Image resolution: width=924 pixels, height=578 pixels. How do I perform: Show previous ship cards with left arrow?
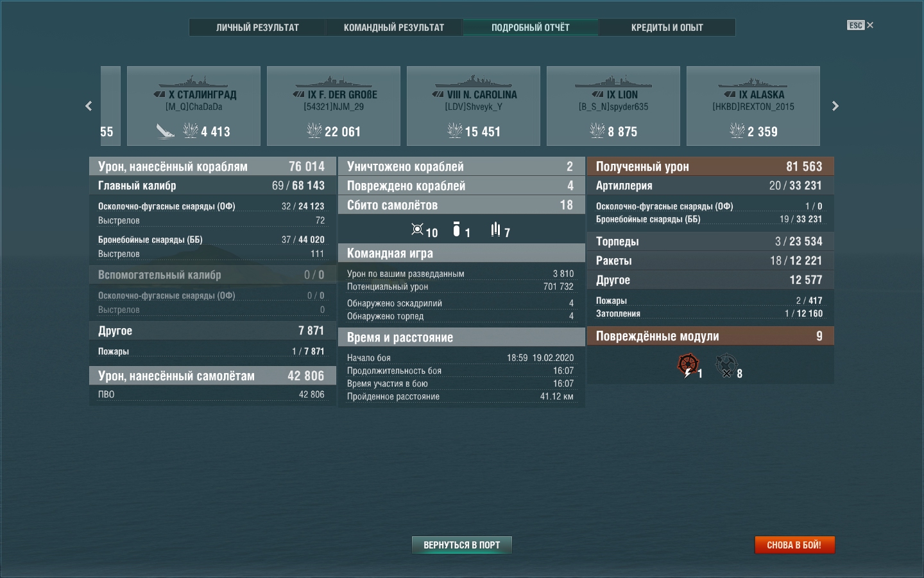(x=89, y=106)
